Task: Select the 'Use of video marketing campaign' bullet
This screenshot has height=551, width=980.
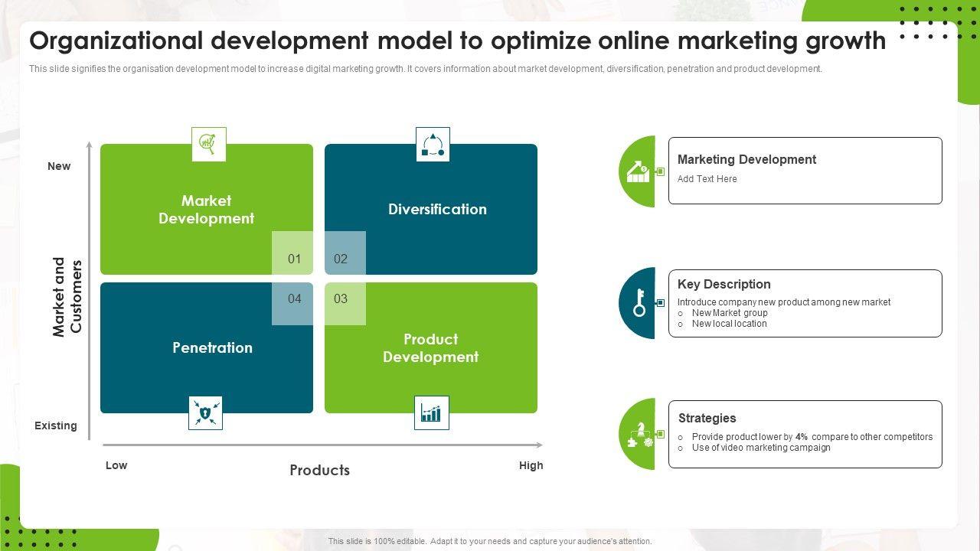Action: (760, 448)
